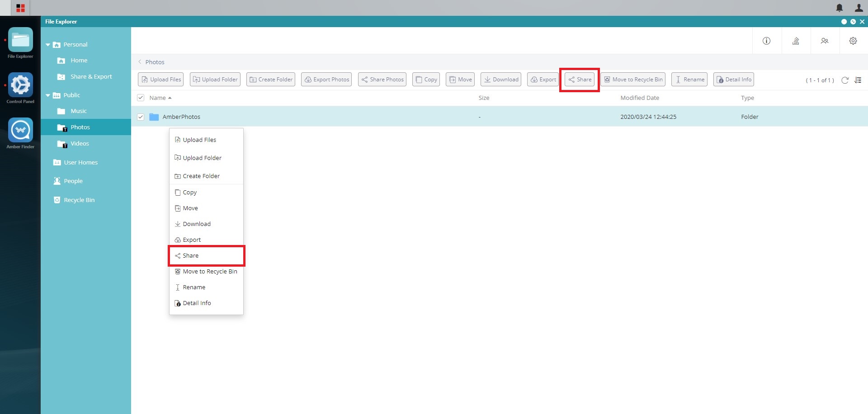The height and width of the screenshot is (414, 868).
Task: Collapse the Public tree section
Action: [x=48, y=95]
